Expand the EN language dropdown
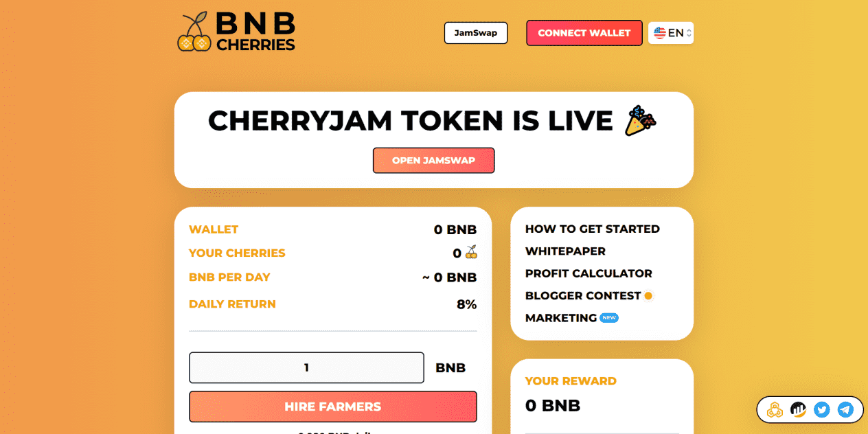Viewport: 868px width, 434px height. click(x=671, y=33)
